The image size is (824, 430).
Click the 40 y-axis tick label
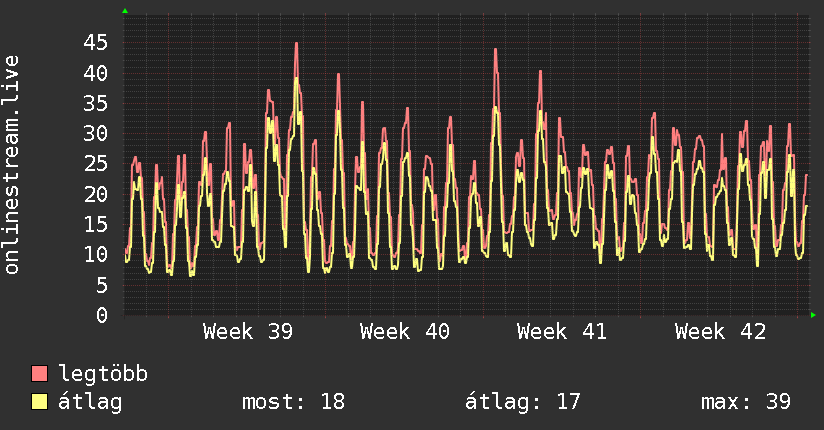(x=96, y=73)
